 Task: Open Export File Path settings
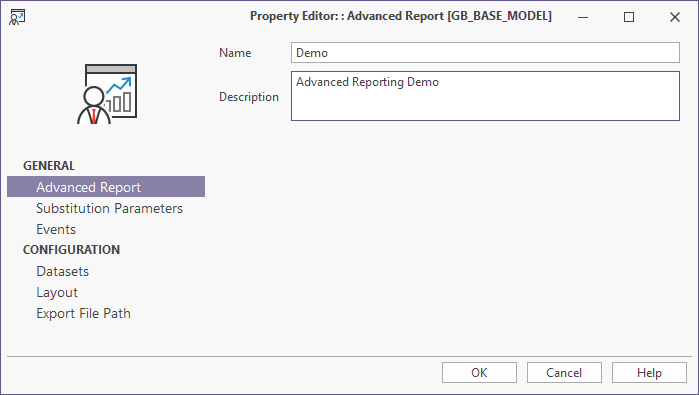tap(83, 313)
